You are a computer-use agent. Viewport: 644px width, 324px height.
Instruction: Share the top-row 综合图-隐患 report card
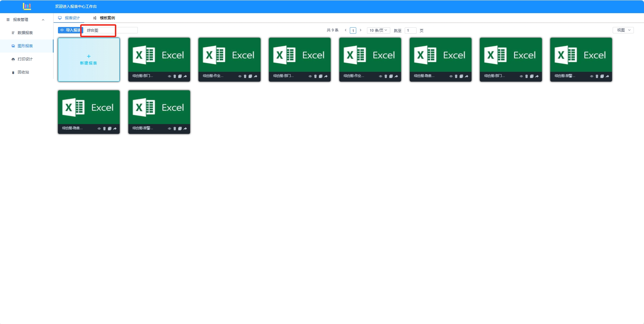coord(466,76)
